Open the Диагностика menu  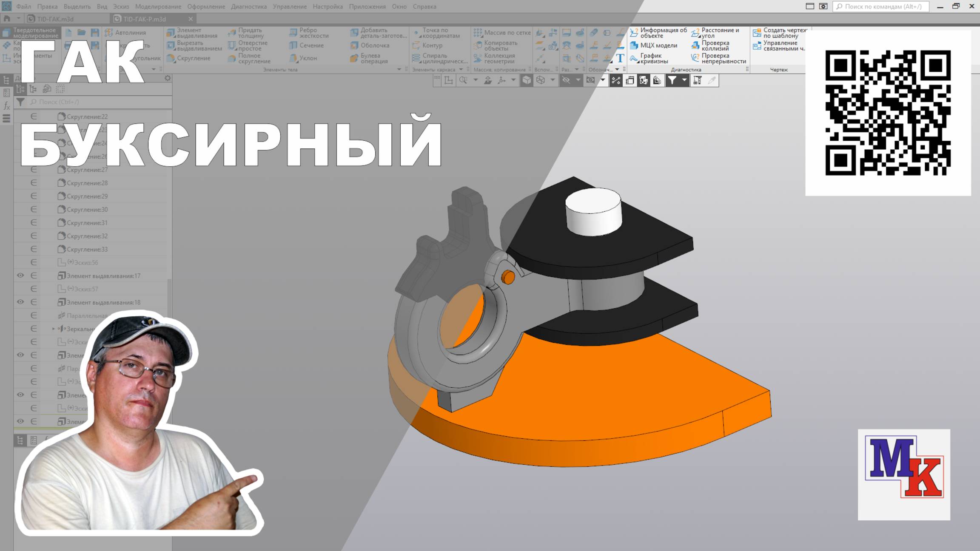249,6
